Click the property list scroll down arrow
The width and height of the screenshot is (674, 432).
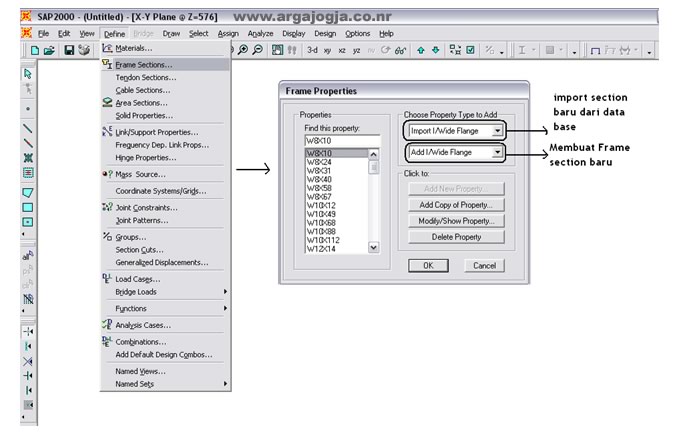pyautogui.click(x=374, y=247)
